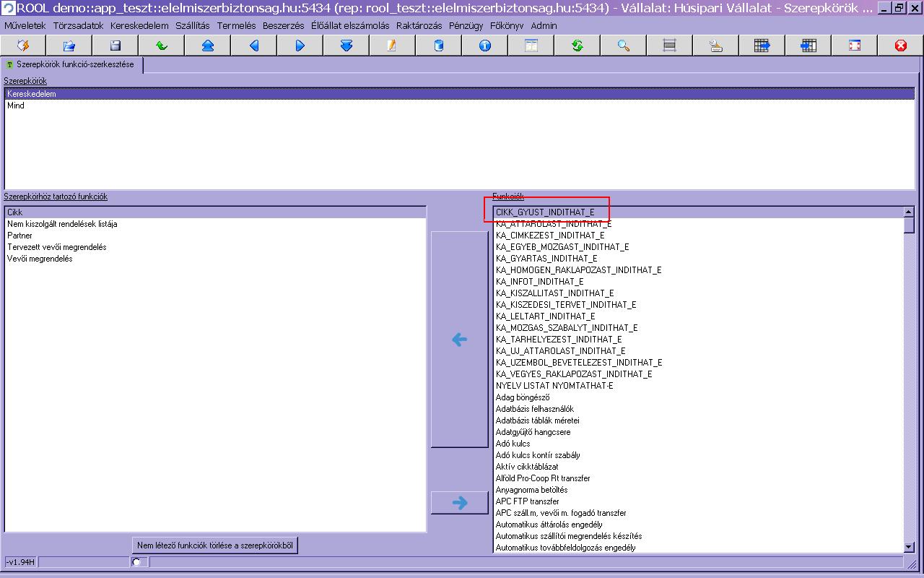Open the Pénzügy menu
Image resolution: width=924 pixels, height=578 pixels.
pos(466,25)
